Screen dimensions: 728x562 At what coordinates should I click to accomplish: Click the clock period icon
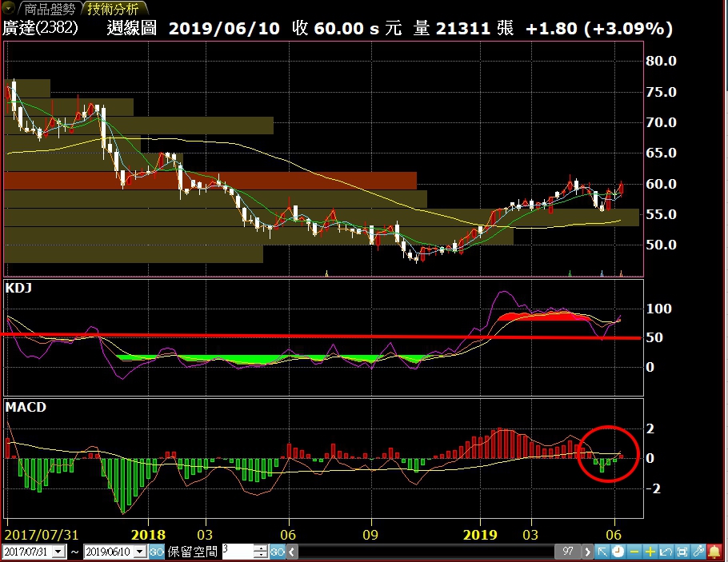click(x=618, y=552)
